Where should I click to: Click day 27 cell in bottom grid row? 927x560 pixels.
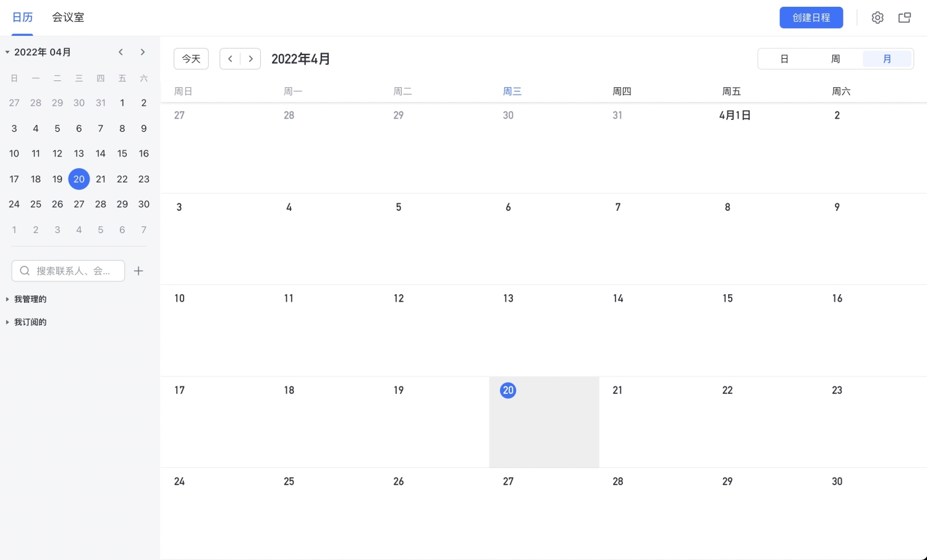(x=544, y=514)
